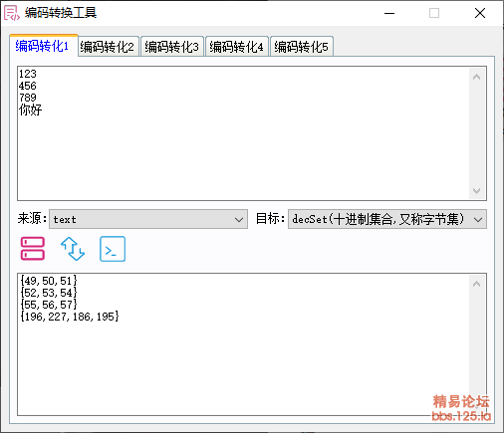Viewport: 504px width, 433px height.
Task: Click the blue command prompt icon
Action: coord(113,249)
